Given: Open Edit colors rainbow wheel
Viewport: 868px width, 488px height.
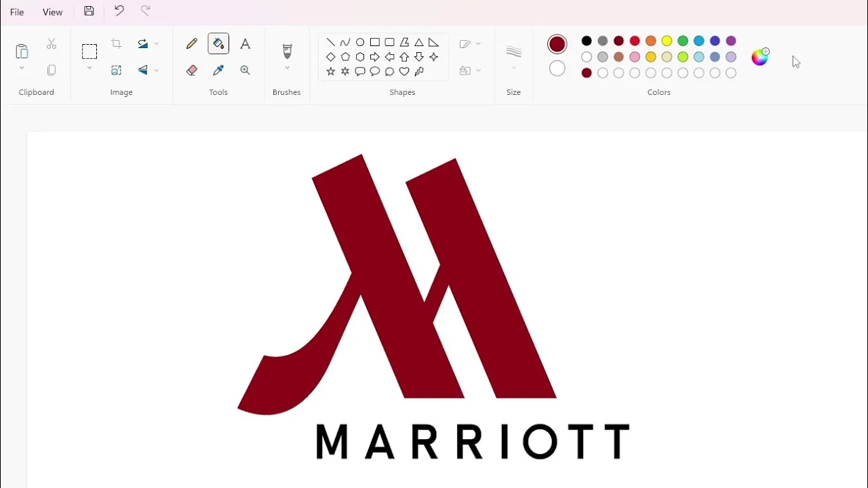Looking at the screenshot, I should point(760,57).
